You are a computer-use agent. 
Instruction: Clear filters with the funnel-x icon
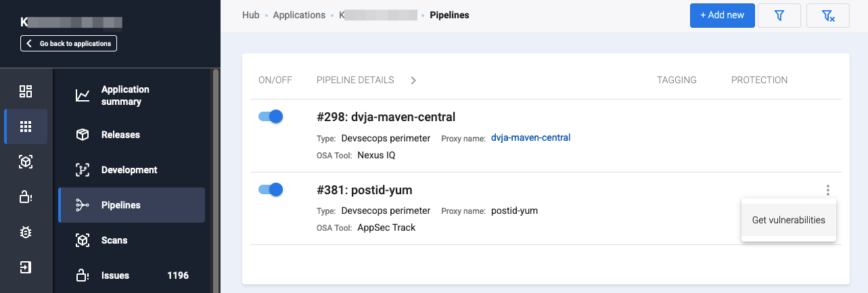pos(828,16)
